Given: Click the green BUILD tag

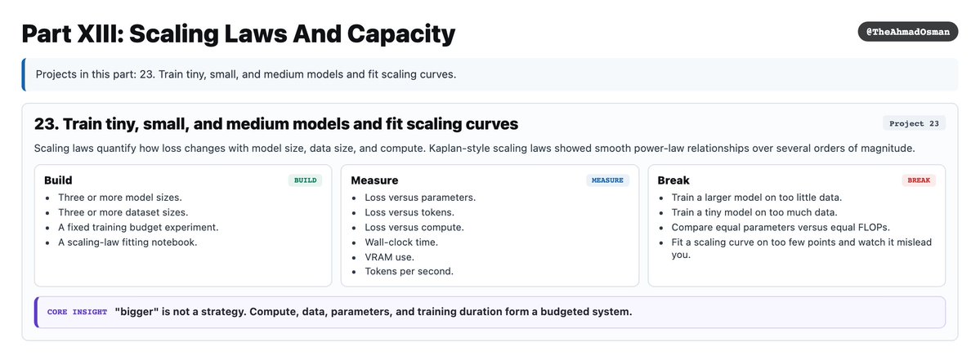Looking at the screenshot, I should (x=305, y=180).
